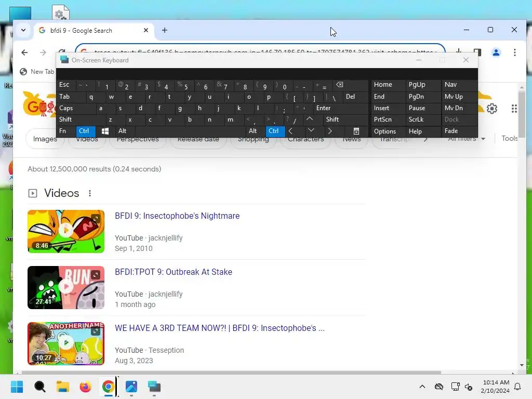The image size is (532, 399).
Task: Click the Options key on keyboard
Action: (389, 131)
